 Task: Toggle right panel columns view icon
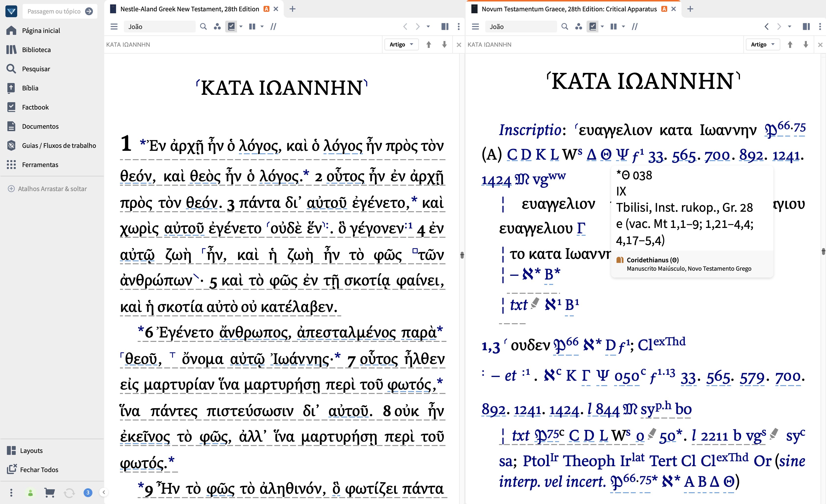coord(614,27)
